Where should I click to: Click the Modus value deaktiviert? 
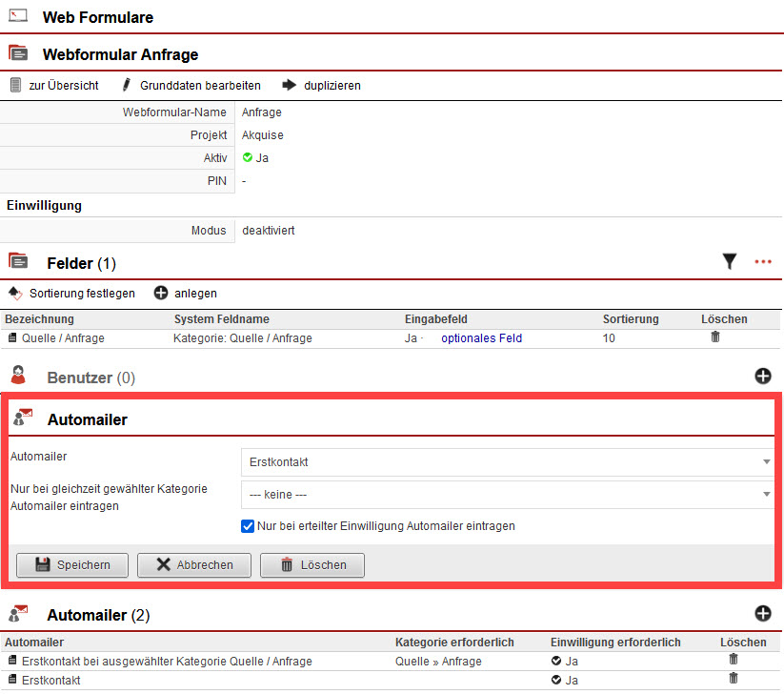click(269, 231)
